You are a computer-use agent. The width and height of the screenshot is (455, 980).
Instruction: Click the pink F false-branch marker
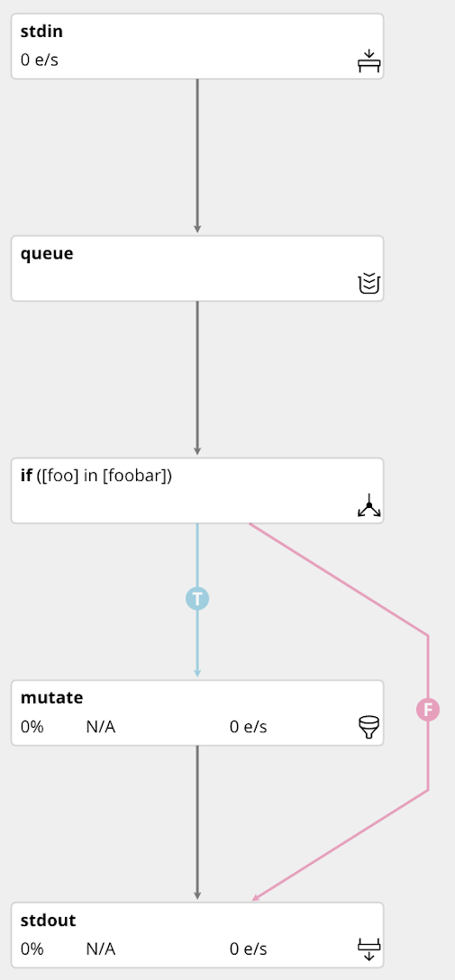pyautogui.click(x=428, y=710)
